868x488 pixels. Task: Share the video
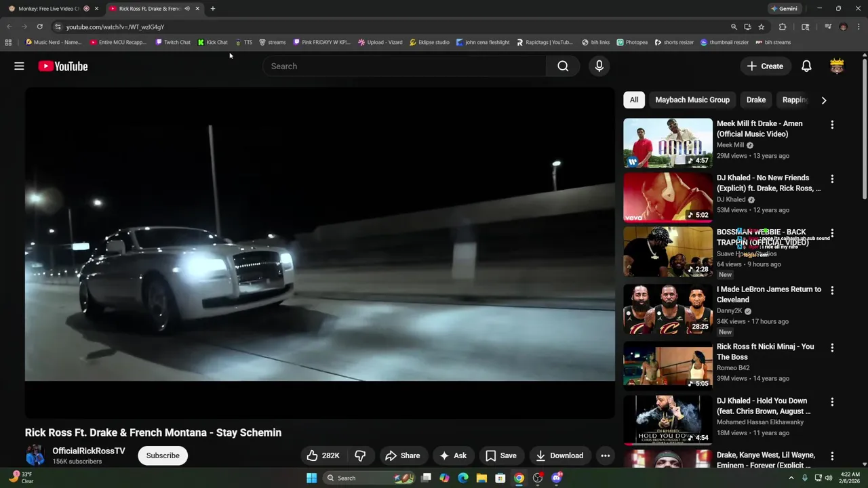(403, 455)
